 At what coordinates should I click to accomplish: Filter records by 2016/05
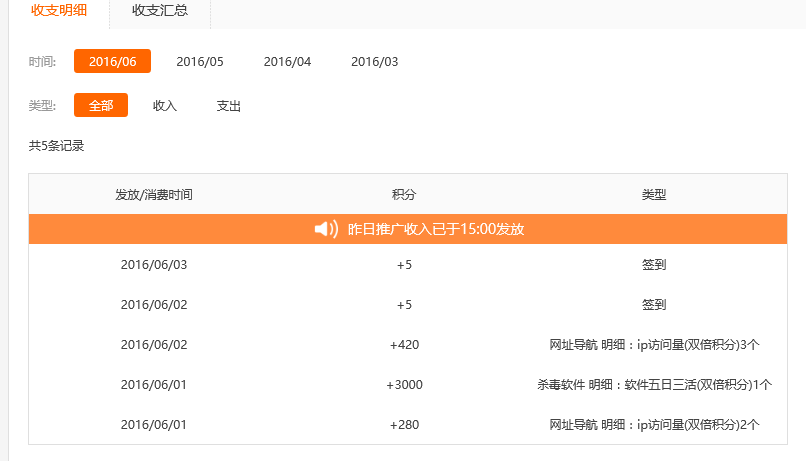200,62
